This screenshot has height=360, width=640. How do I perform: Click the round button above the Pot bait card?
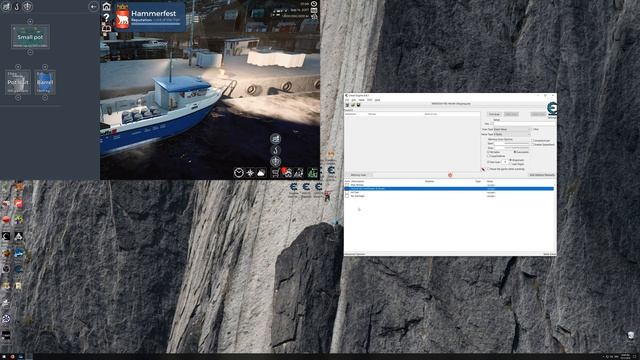click(18, 67)
